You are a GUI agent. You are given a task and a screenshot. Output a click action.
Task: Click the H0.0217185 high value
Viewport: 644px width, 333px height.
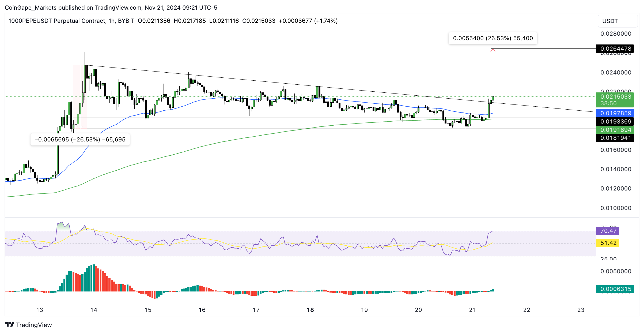point(190,21)
